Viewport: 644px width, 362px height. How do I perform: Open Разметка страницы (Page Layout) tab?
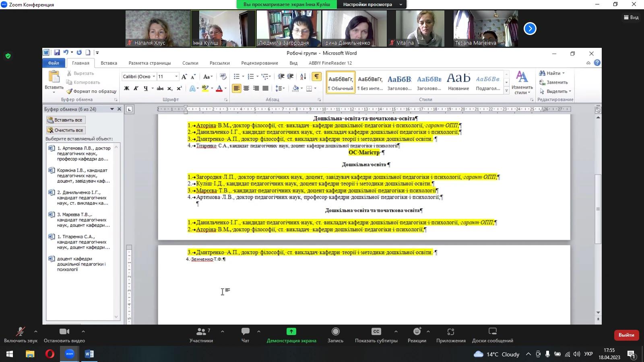click(x=150, y=63)
